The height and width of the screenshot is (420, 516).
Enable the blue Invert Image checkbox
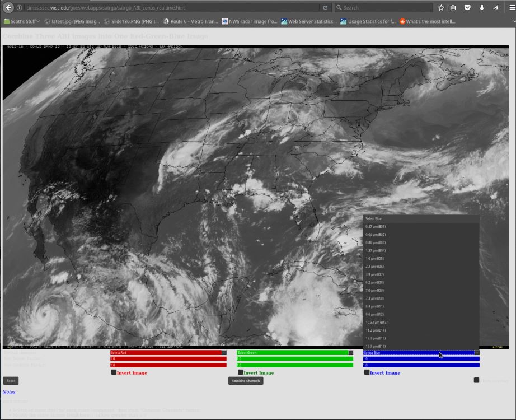(x=367, y=372)
